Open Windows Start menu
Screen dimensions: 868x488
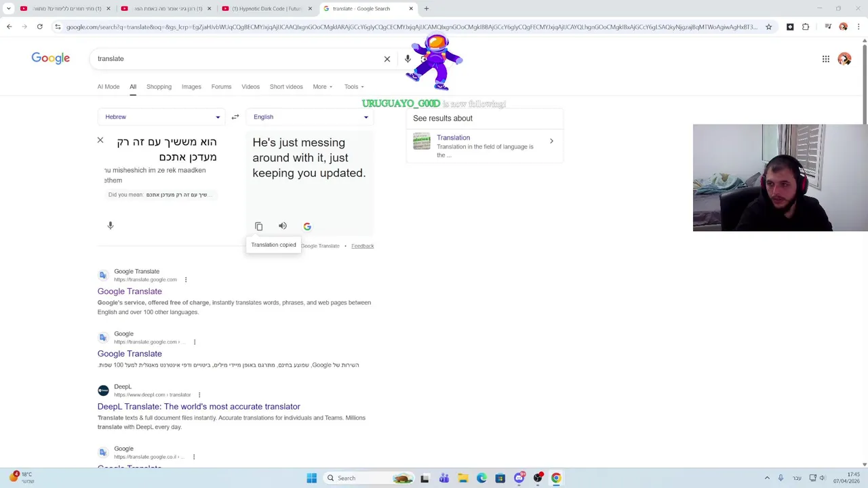(311, 478)
